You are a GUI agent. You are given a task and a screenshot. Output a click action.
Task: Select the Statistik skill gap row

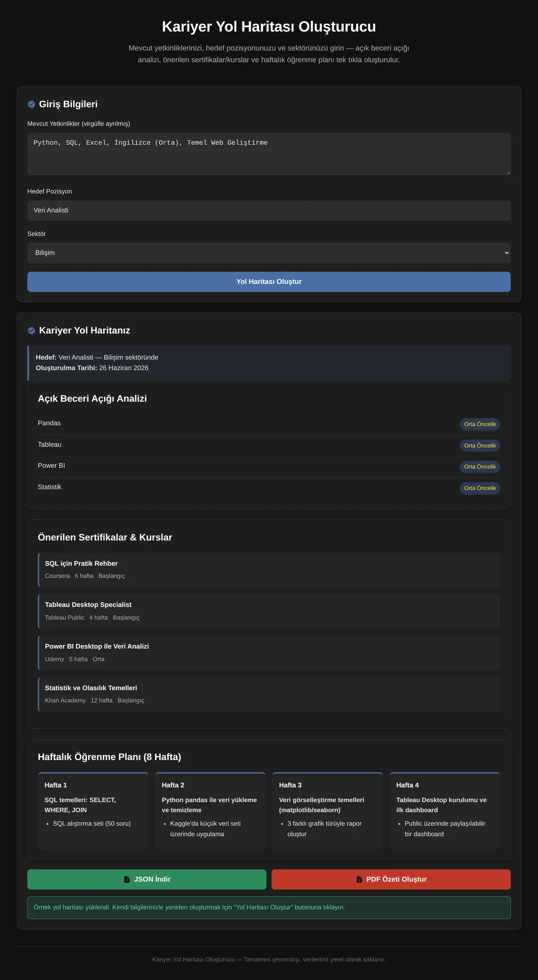(269, 488)
